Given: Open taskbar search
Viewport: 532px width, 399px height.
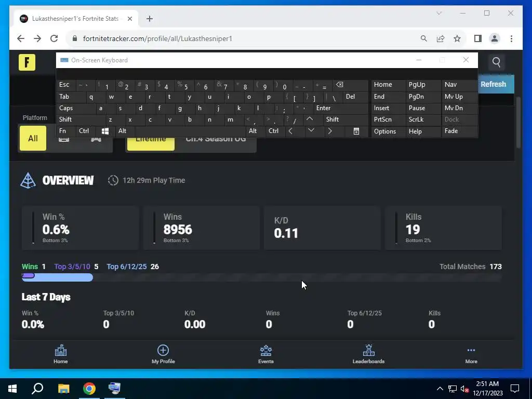Looking at the screenshot, I should pyautogui.click(x=37, y=389).
